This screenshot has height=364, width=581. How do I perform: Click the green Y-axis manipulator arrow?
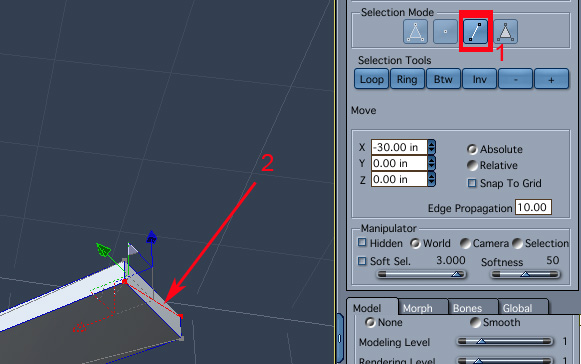(x=104, y=249)
